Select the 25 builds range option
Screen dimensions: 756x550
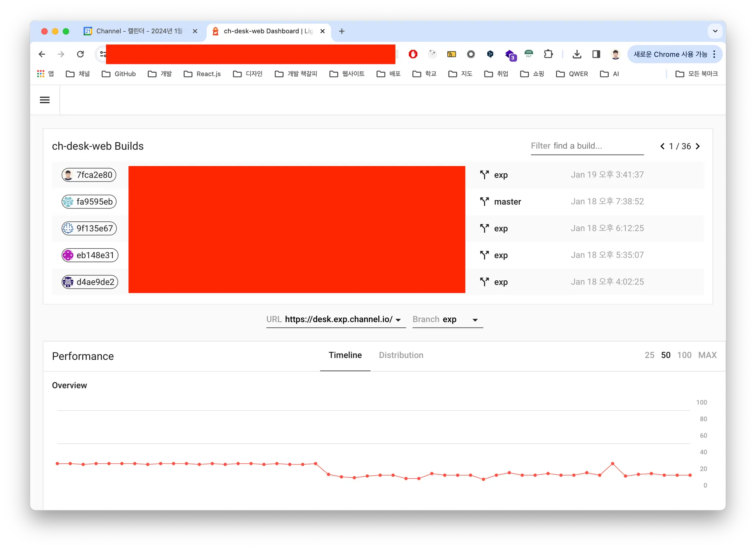[x=649, y=355]
